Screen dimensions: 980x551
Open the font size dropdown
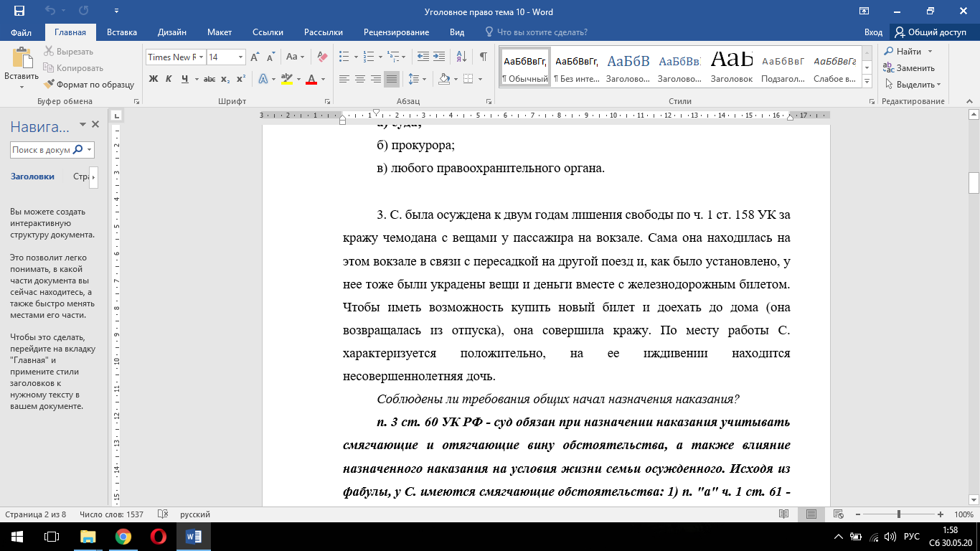241,57
